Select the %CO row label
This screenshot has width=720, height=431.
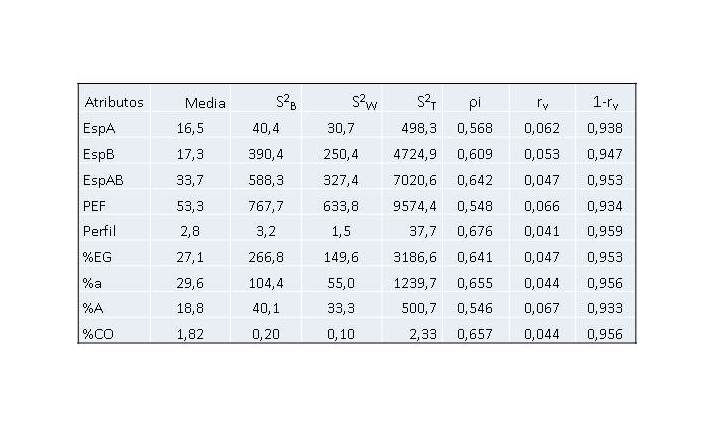click(98, 336)
